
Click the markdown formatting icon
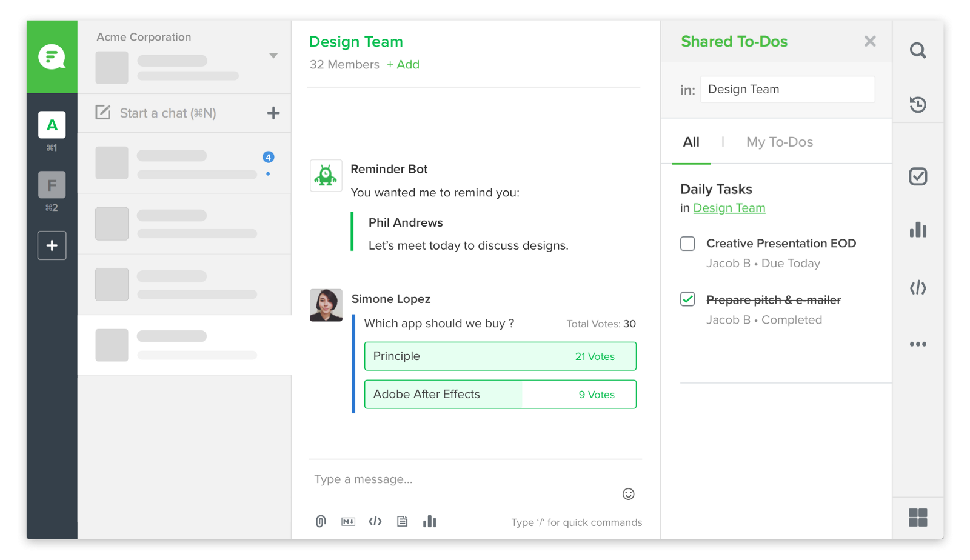[348, 522]
